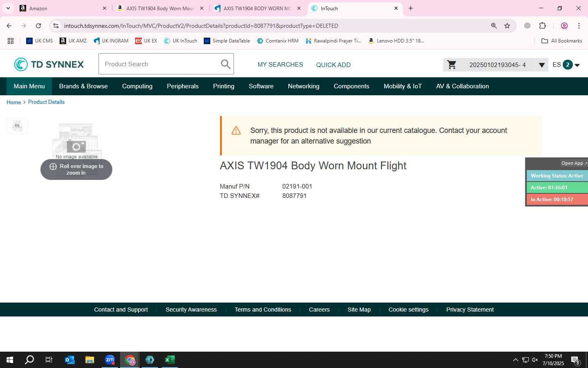The image size is (588, 368).
Task: Open Security Awareness footer link
Action: tap(191, 310)
